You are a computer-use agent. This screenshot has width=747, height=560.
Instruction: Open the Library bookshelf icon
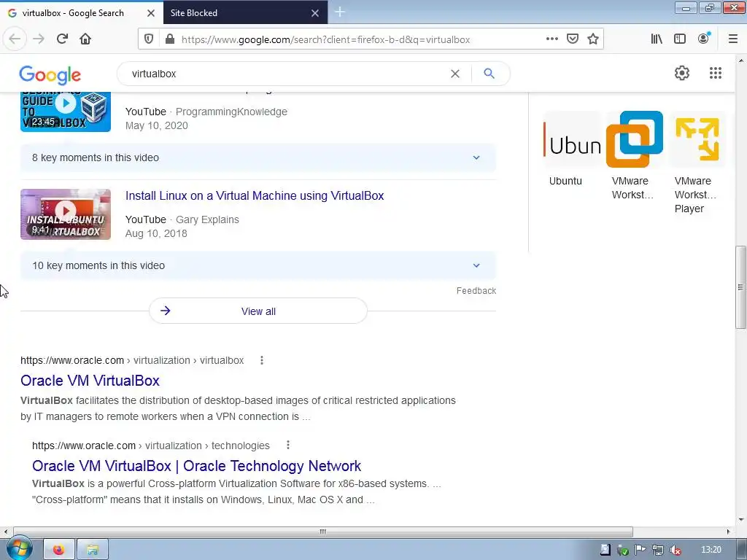[657, 39]
